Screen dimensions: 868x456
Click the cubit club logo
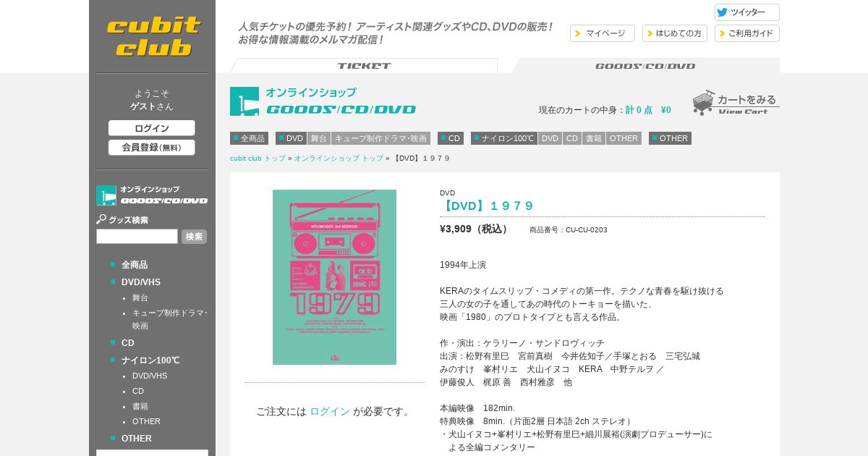point(153,36)
